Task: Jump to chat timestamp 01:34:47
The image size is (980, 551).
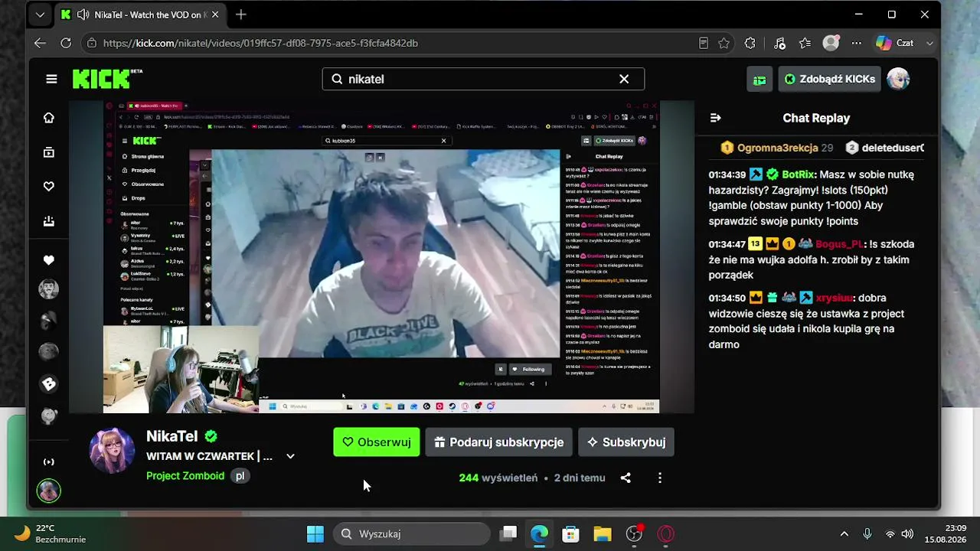Action: click(727, 244)
